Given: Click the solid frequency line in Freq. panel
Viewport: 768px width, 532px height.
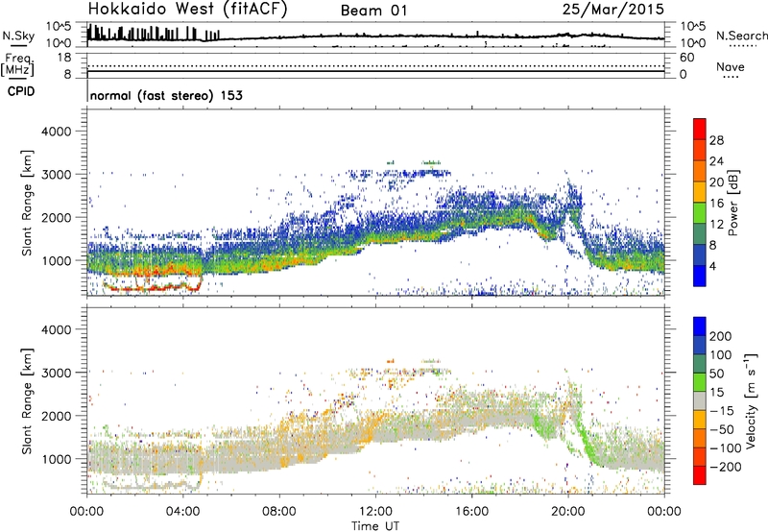Looking at the screenshot, I should pos(375,71).
